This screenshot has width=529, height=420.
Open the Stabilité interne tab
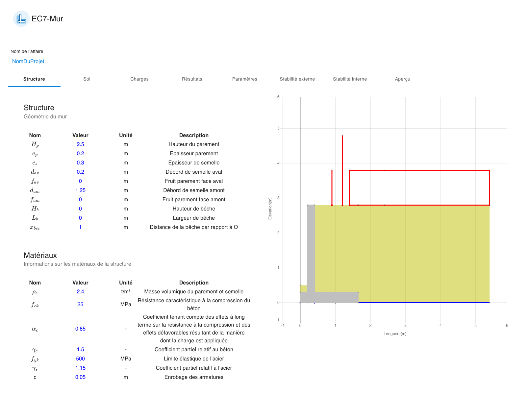[350, 79]
